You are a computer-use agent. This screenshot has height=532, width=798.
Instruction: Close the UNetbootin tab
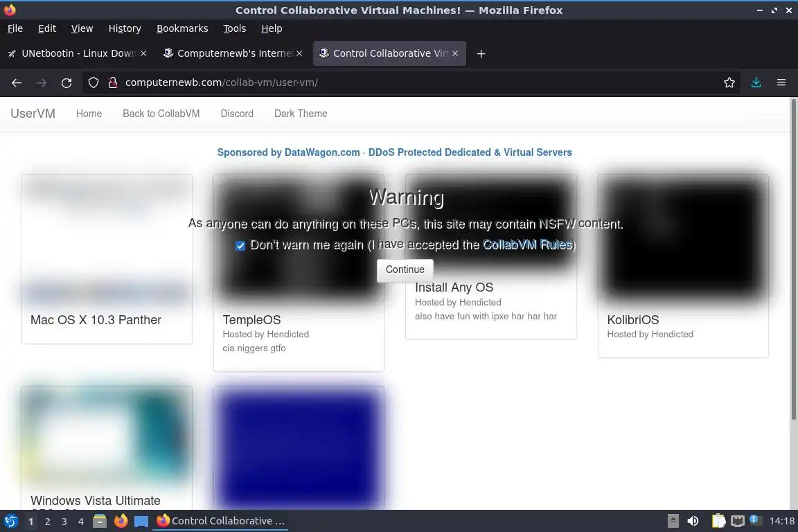pos(143,53)
